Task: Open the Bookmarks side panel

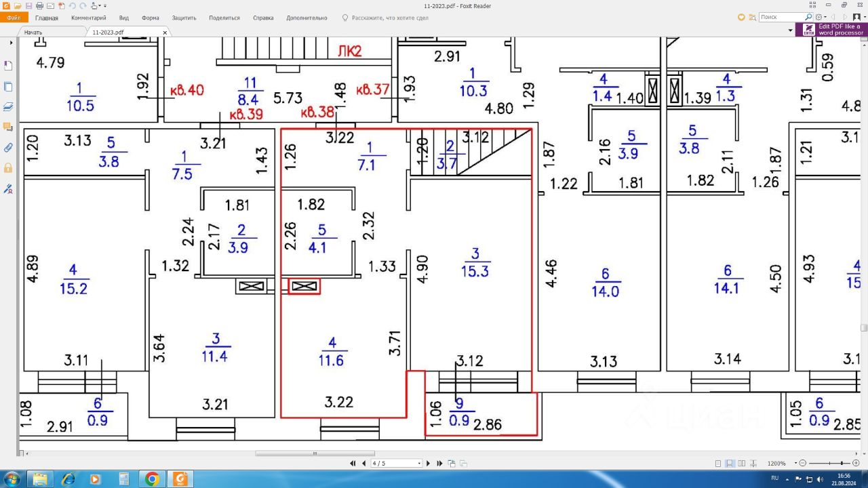Action: [x=9, y=66]
